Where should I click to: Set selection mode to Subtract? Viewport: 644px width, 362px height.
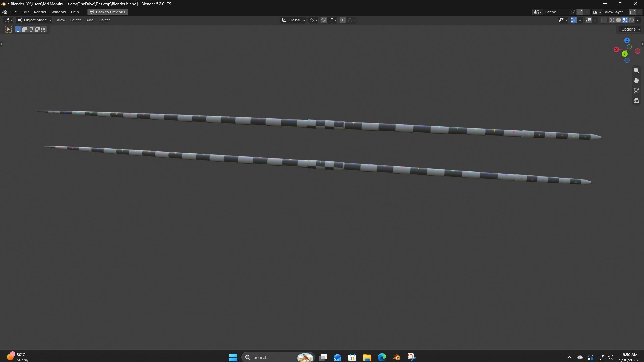[x=31, y=29]
